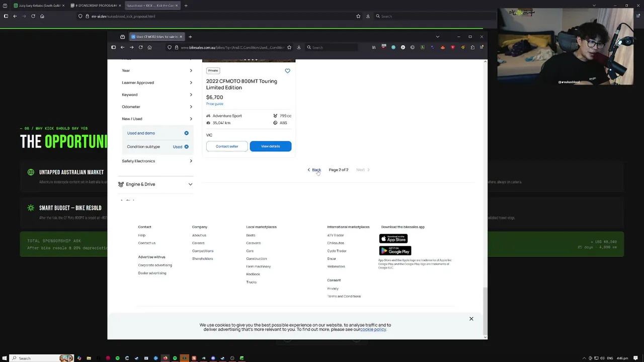The image size is (644, 362).
Task: Toggle the sidebar in bikesales browser window
Action: click(x=113, y=47)
